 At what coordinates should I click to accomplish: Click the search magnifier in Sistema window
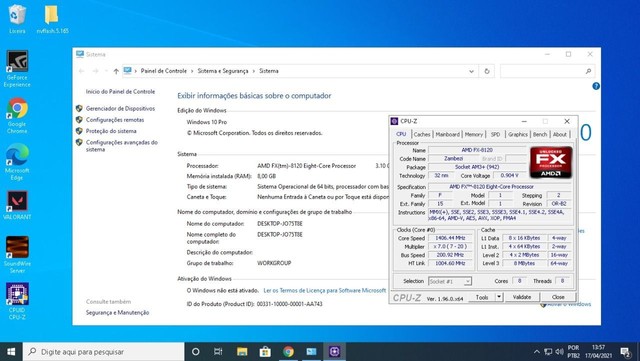588,71
